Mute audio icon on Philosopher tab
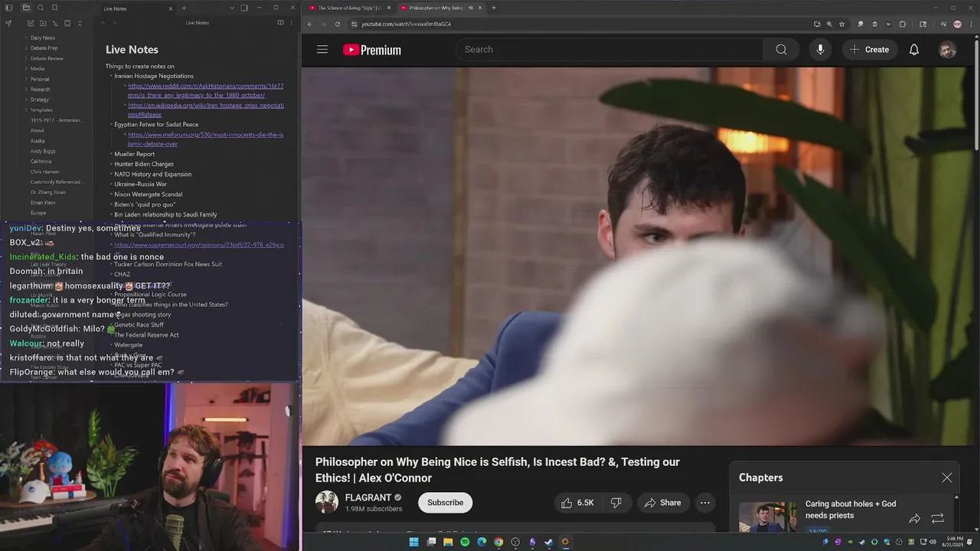This screenshot has height=551, width=980. click(470, 8)
